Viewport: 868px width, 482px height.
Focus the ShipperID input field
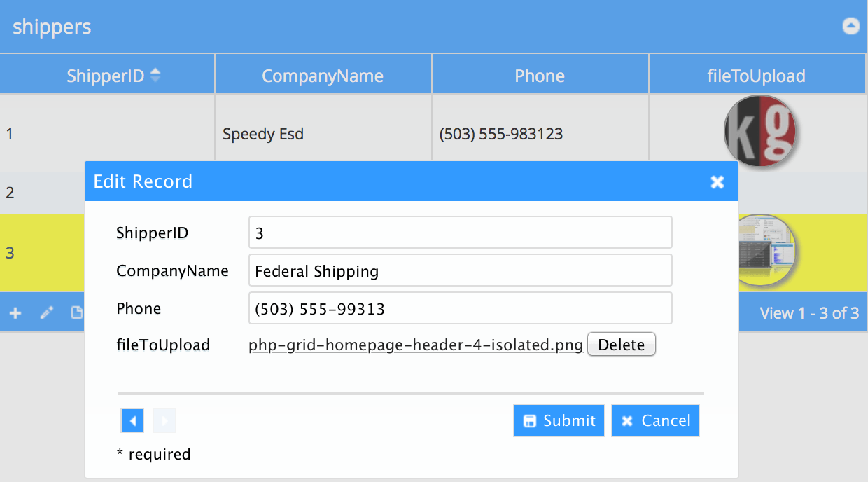pos(461,233)
